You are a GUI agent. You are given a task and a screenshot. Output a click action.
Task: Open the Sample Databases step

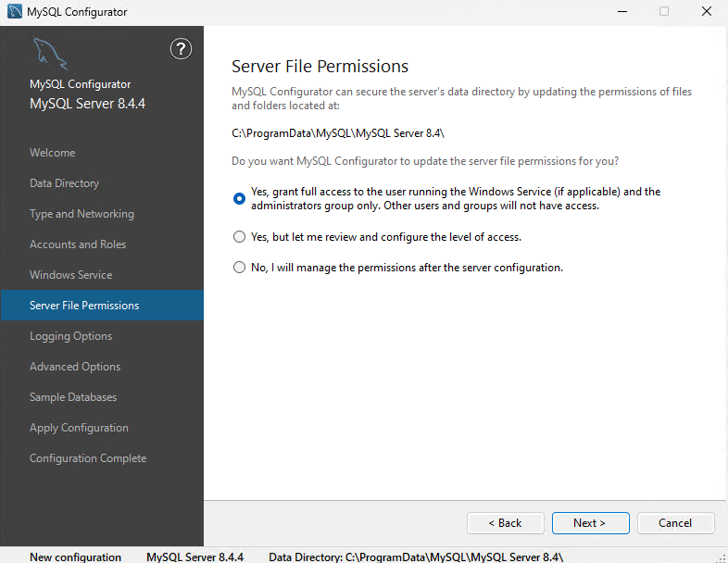(x=73, y=397)
